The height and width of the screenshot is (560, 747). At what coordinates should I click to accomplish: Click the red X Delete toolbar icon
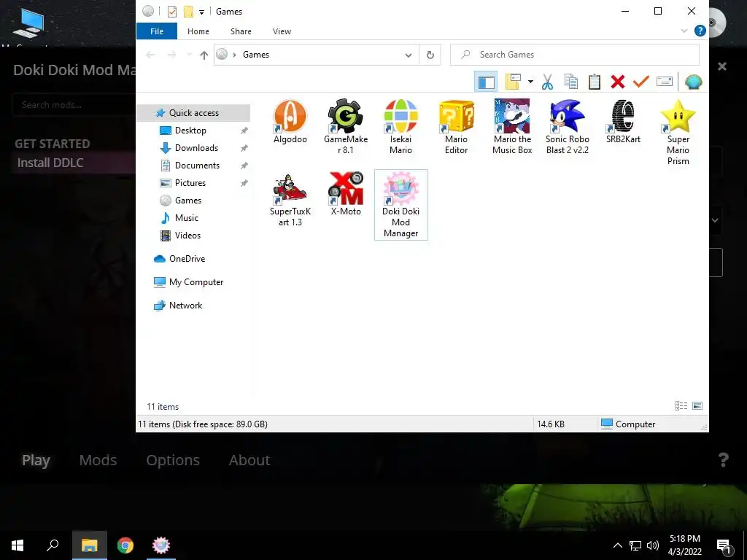(617, 82)
